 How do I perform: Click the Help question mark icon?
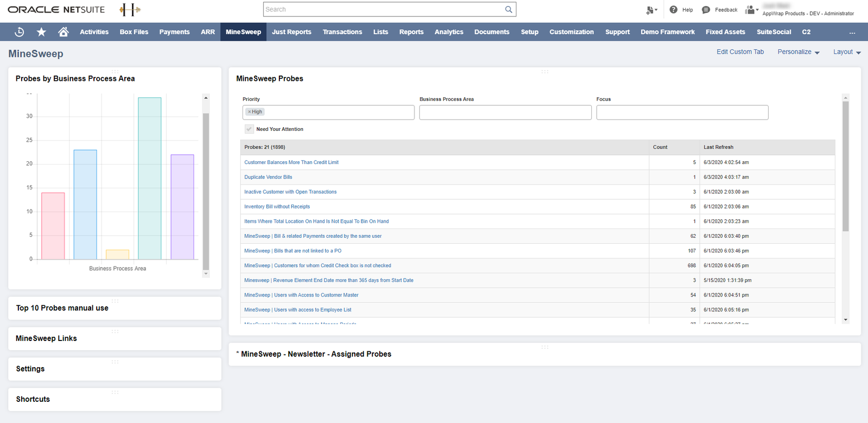[673, 10]
